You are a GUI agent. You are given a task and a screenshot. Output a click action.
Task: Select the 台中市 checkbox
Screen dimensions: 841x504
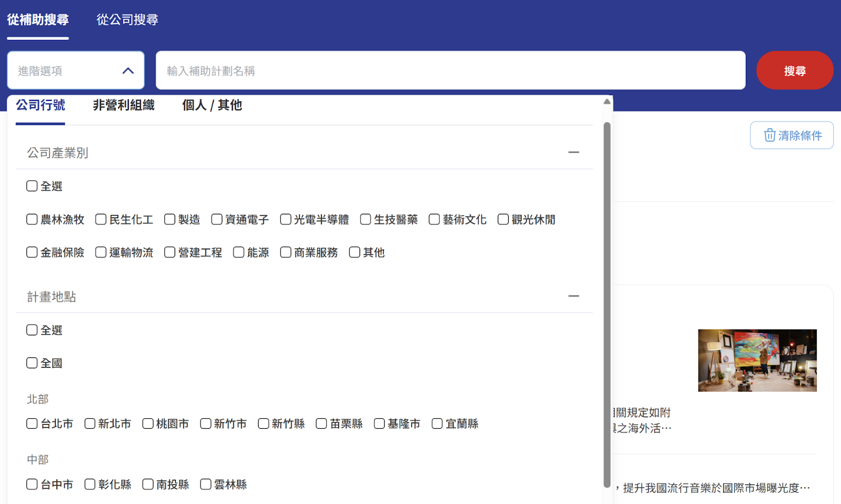pos(32,484)
